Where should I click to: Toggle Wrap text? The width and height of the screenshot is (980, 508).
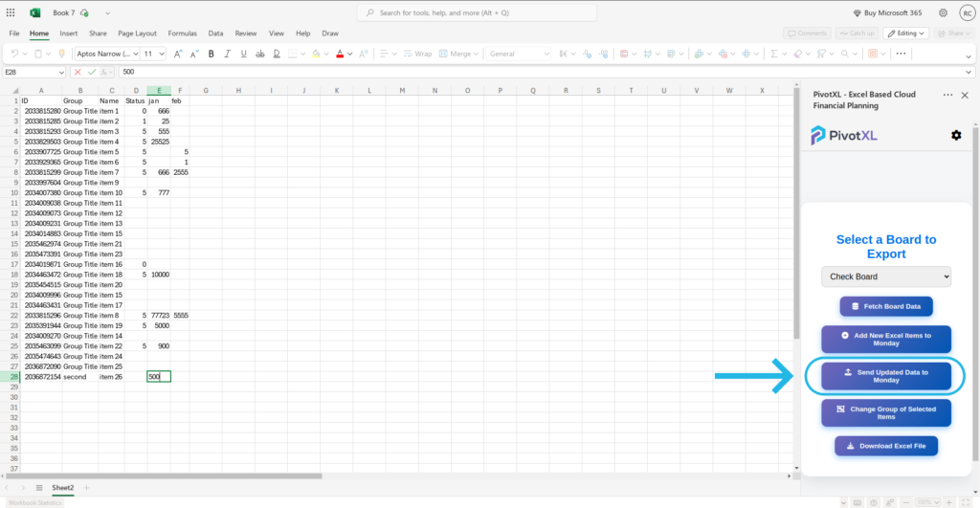(417, 54)
